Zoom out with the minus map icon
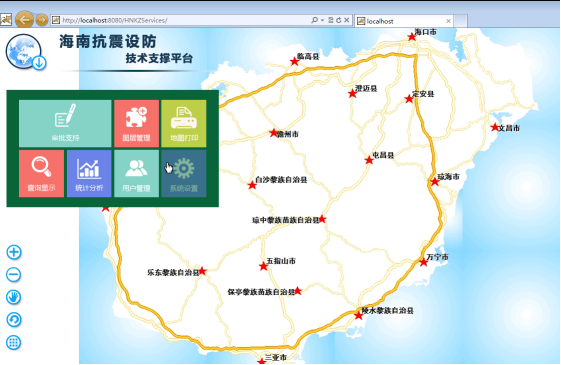Image resolution: width=561 pixels, height=365 pixels. click(x=14, y=275)
